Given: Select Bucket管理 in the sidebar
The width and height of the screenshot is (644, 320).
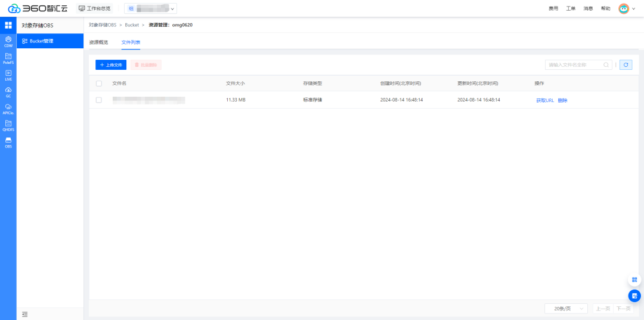Looking at the screenshot, I should point(50,41).
